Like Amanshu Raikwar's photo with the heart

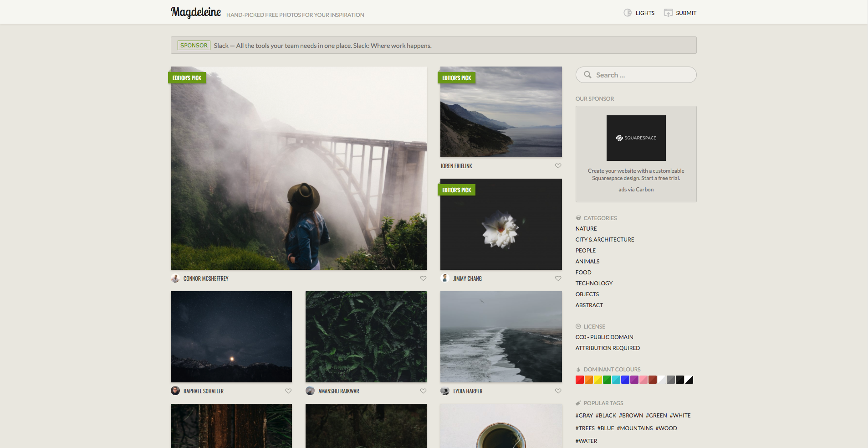[x=423, y=391]
